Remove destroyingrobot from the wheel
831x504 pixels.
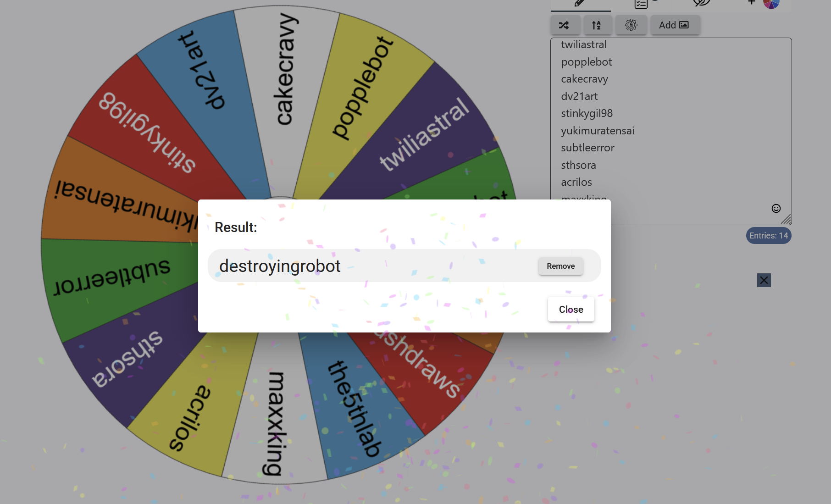point(560,266)
